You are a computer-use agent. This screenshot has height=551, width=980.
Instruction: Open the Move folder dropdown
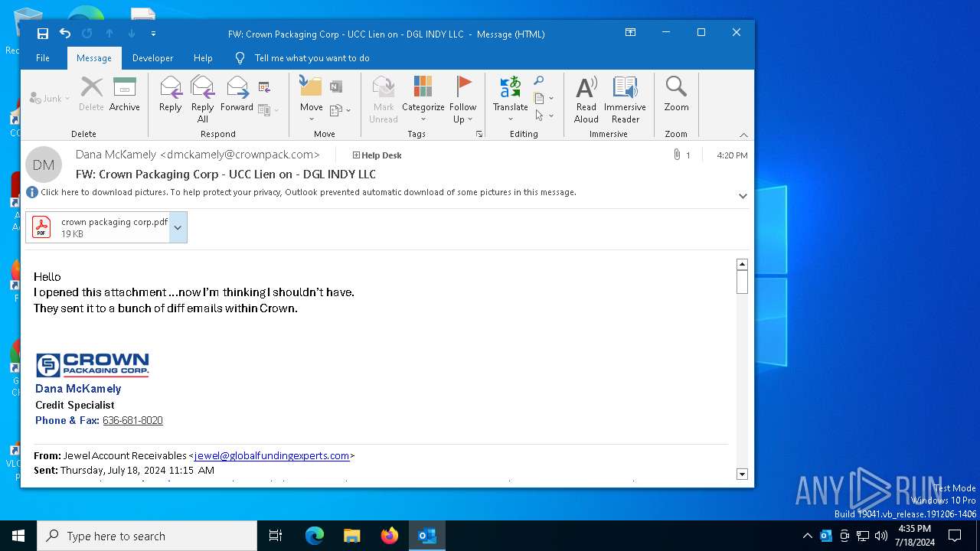click(311, 99)
